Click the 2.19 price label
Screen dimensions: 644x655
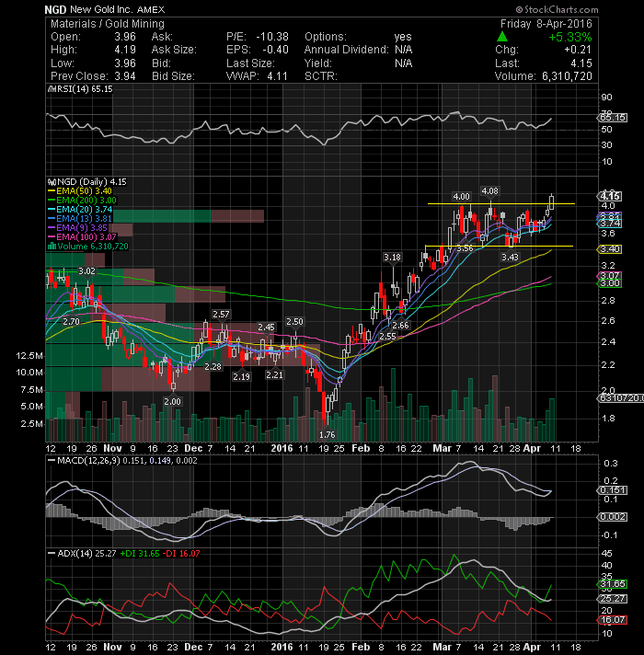click(241, 377)
